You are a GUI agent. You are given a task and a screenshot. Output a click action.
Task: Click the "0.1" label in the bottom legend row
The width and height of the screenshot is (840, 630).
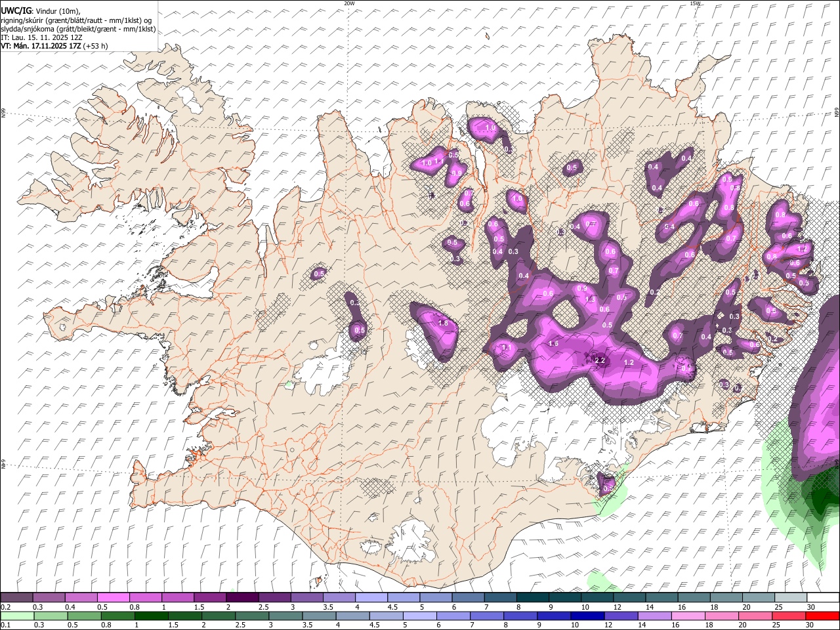5,625
